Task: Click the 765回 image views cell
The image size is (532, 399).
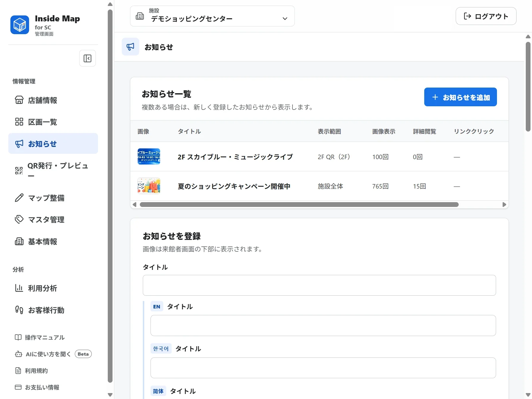Action: click(x=380, y=186)
